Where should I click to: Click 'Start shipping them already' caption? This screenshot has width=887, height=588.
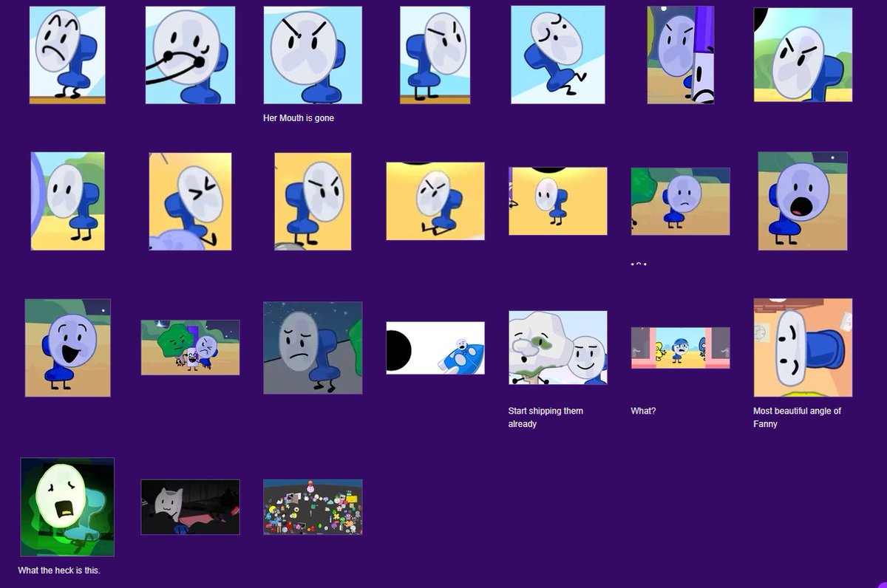tap(546, 417)
